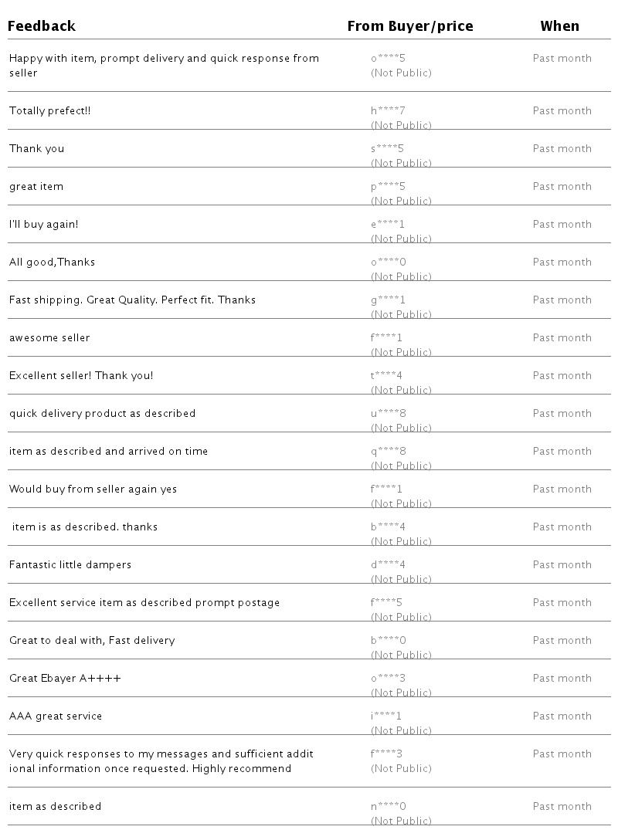Screen dimensions: 618x840
Task: Click buyer e****1's username
Action: (388, 224)
